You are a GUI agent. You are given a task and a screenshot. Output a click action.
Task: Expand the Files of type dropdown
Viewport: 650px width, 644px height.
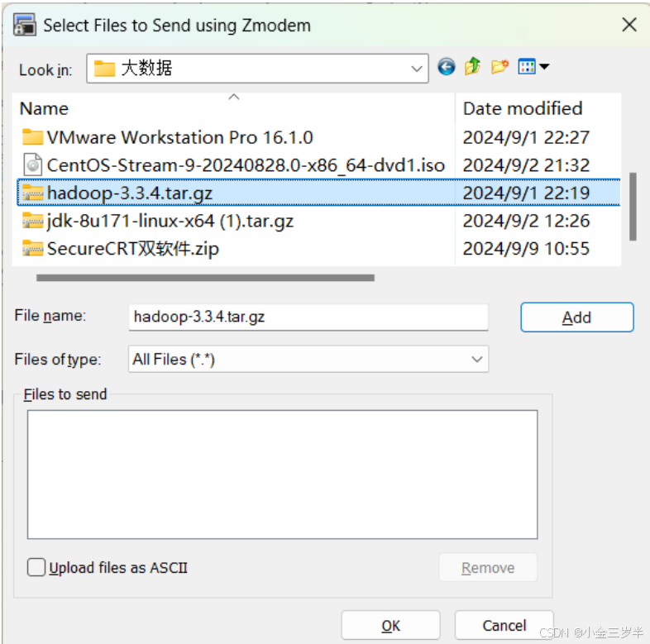477,359
